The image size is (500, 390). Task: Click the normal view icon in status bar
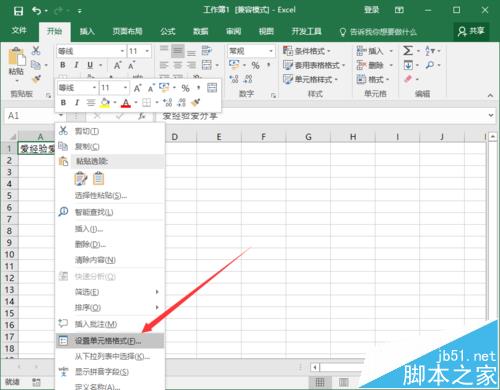pyautogui.click(x=320, y=382)
